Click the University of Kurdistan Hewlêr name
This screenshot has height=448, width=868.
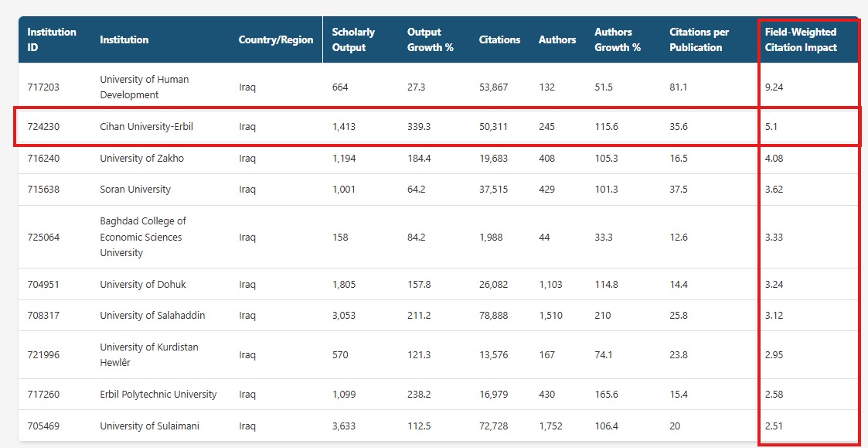[x=149, y=355]
